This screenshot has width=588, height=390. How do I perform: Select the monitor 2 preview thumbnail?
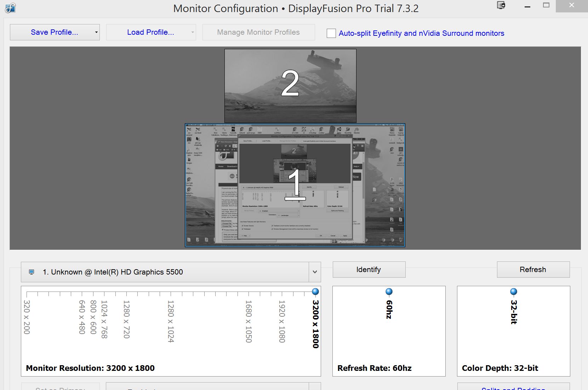click(290, 86)
